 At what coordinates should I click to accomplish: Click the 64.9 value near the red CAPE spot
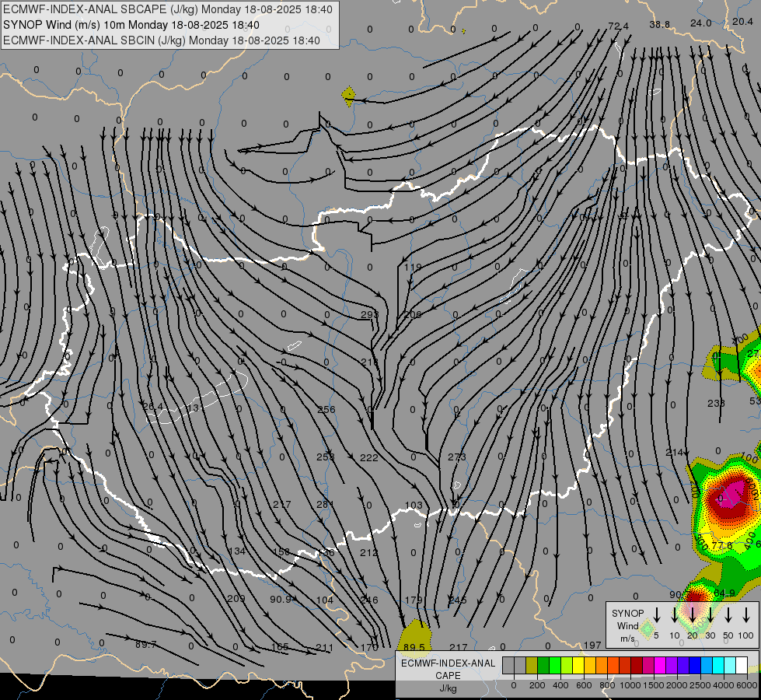[x=724, y=593]
